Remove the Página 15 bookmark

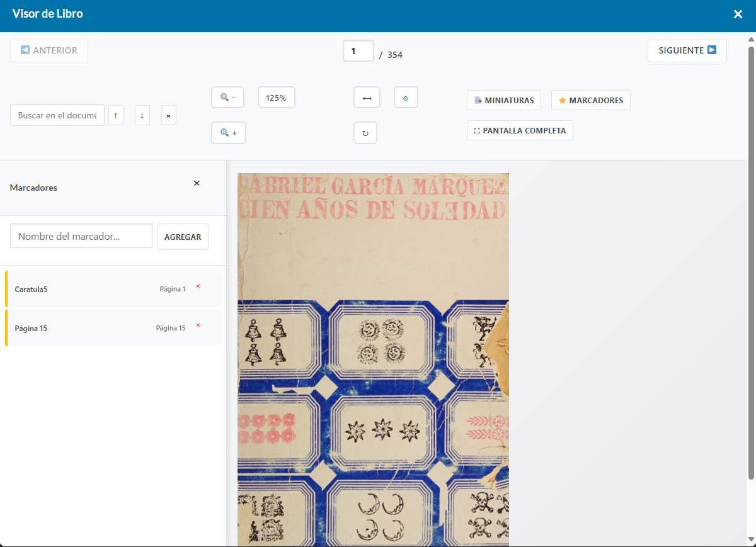click(x=198, y=325)
